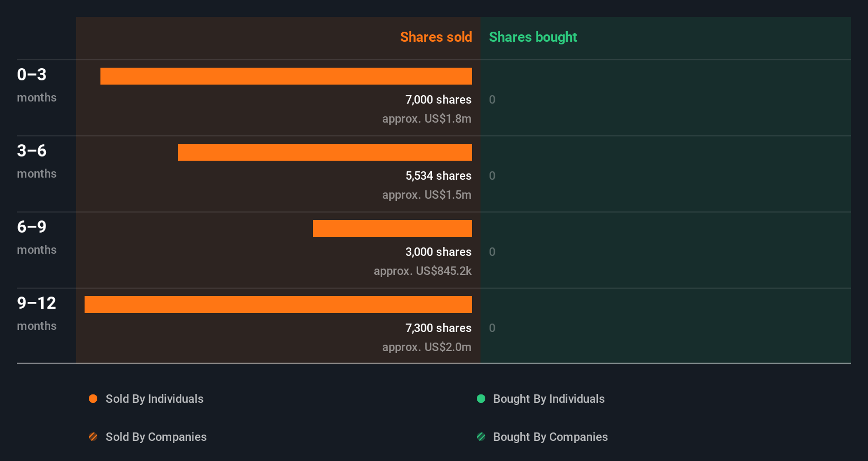Click the green Bought By Individuals legend dot

click(481, 399)
